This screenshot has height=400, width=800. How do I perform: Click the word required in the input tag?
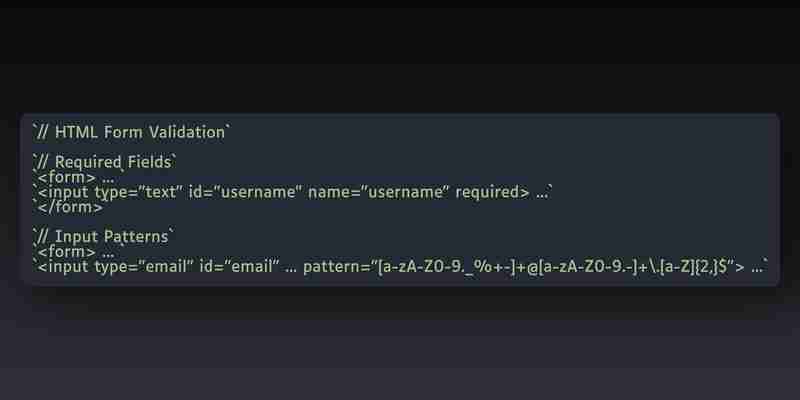[x=489, y=192]
